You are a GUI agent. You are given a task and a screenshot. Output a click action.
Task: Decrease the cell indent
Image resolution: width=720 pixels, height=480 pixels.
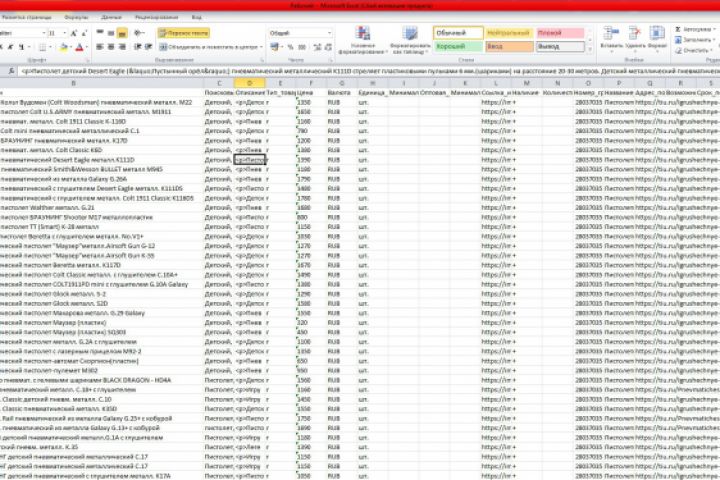pos(137,47)
